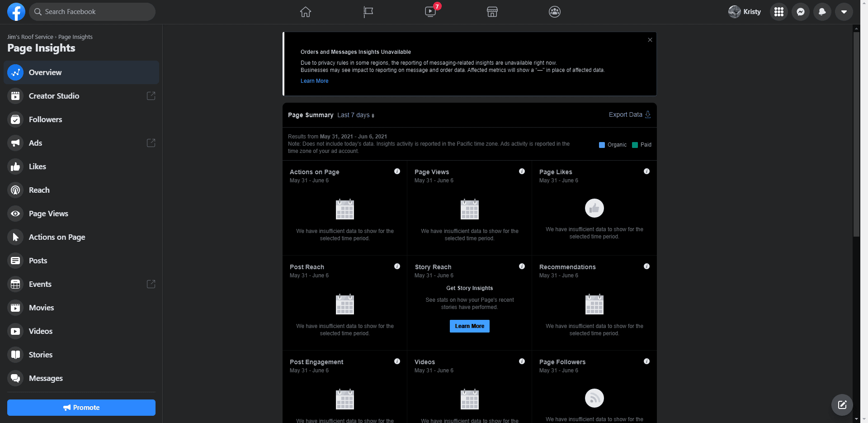Select Reach in the Insights sidebar

[39, 190]
